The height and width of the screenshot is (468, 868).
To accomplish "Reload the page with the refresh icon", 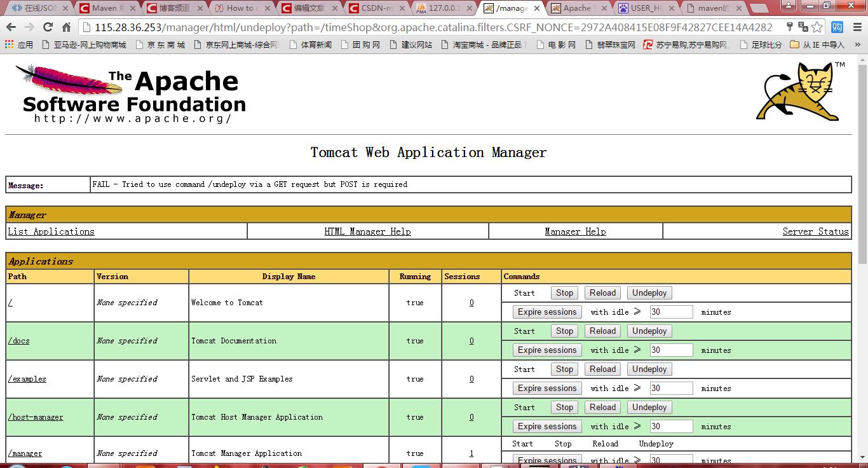I will [48, 27].
